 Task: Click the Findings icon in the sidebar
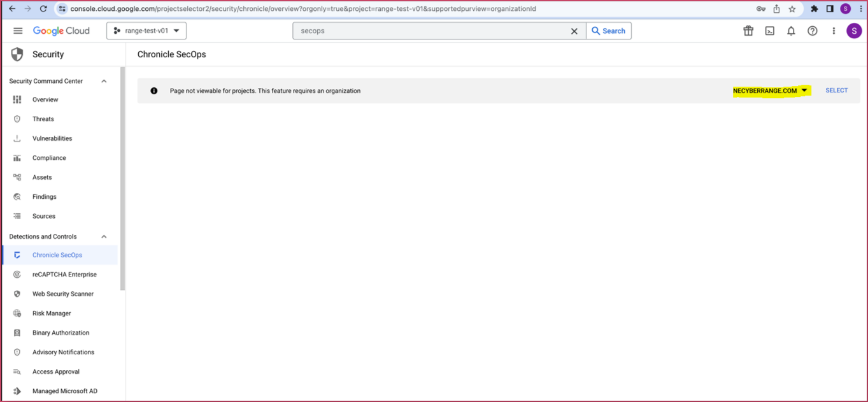17,197
